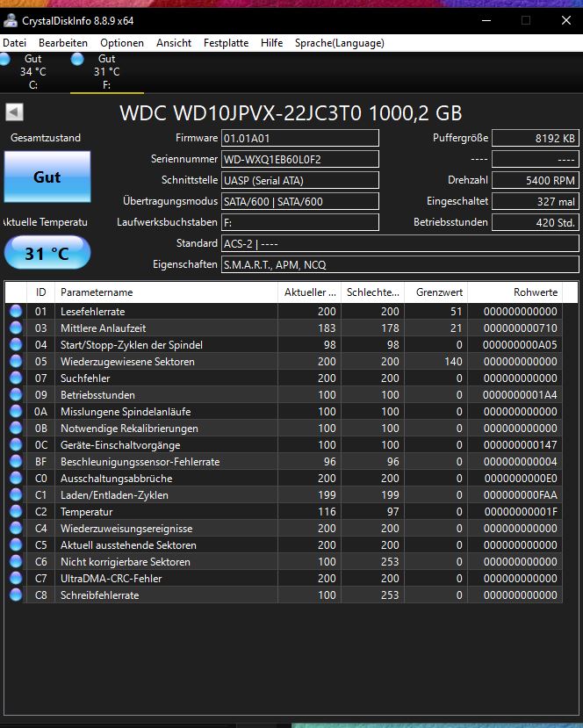Click the Puffergröße value 8192 KB
This screenshot has width=583, height=728.
pos(536,139)
